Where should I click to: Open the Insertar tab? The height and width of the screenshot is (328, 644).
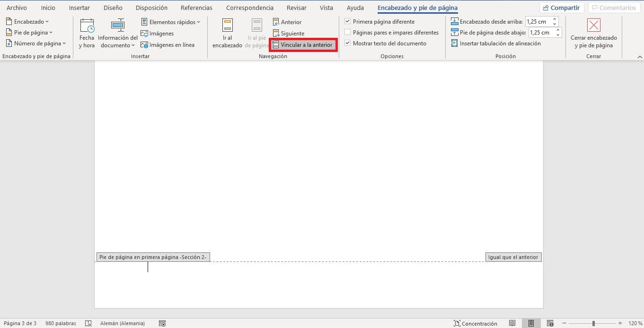pos(79,8)
